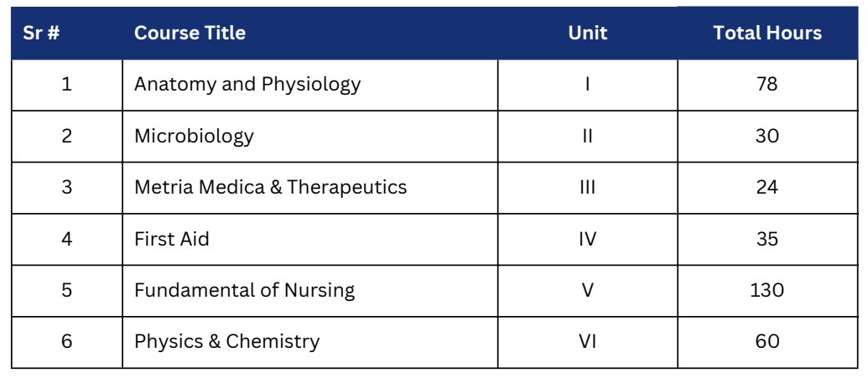Click serial number 1 cell
868x378 pixels.
pyautogui.click(x=66, y=85)
